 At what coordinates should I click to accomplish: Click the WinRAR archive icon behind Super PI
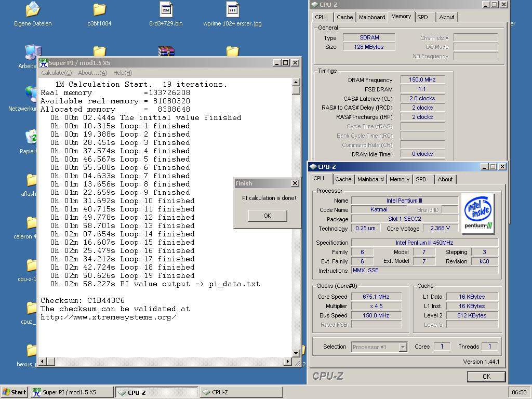[166, 51]
